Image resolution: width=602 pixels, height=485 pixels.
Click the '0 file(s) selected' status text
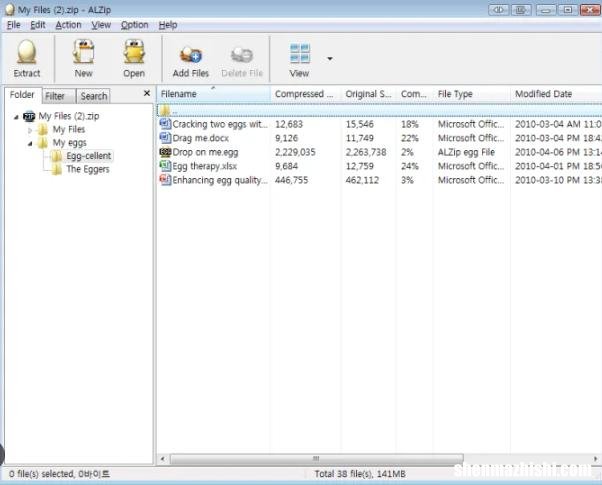[x=60, y=474]
